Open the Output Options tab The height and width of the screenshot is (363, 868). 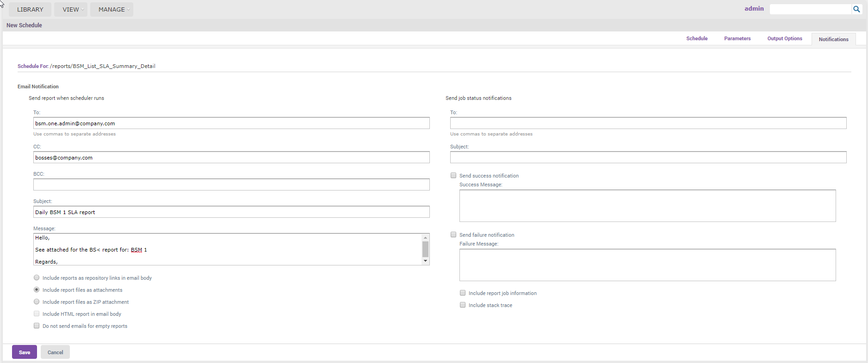(x=785, y=38)
